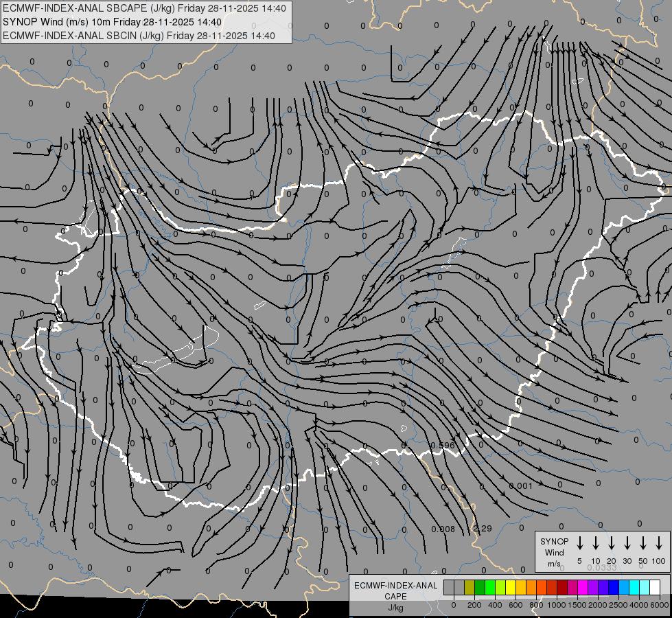Click the 0.001 value on the map
672x618 pixels.
point(521,485)
